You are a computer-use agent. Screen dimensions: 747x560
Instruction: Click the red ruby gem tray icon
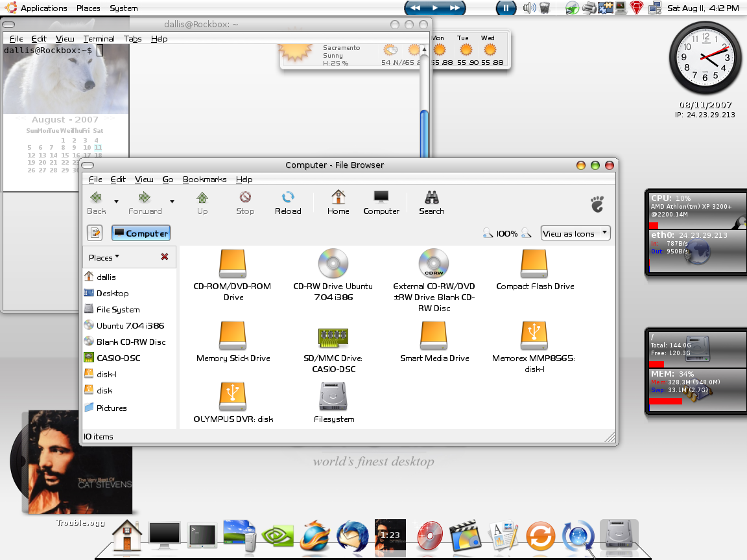[637, 8]
